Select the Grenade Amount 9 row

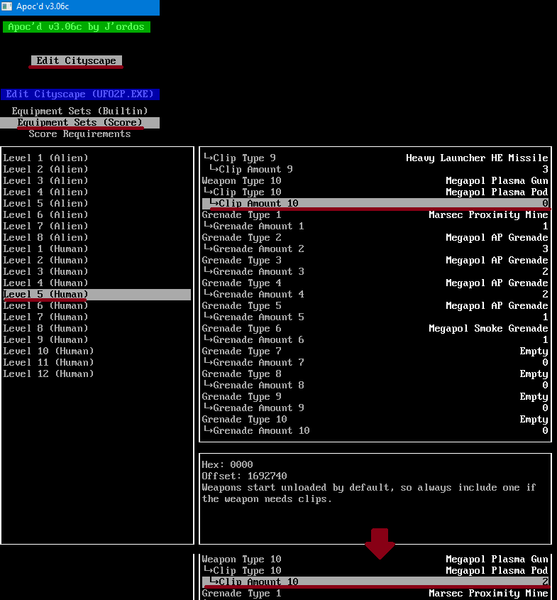point(375,408)
